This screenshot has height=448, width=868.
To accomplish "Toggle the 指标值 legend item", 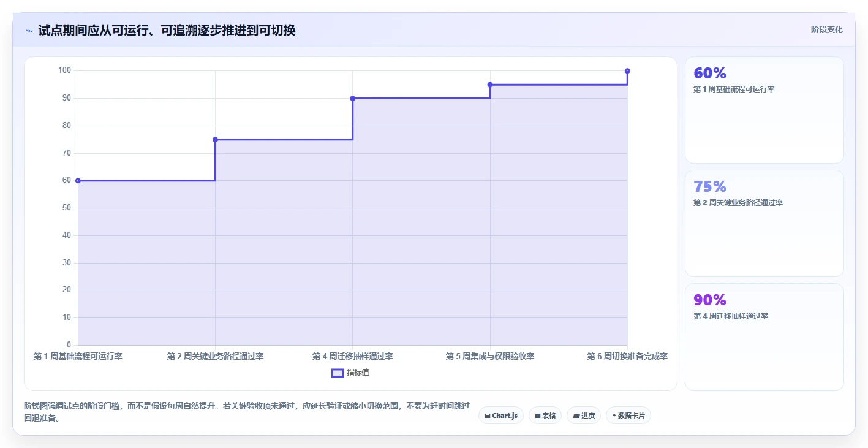I will (x=350, y=373).
